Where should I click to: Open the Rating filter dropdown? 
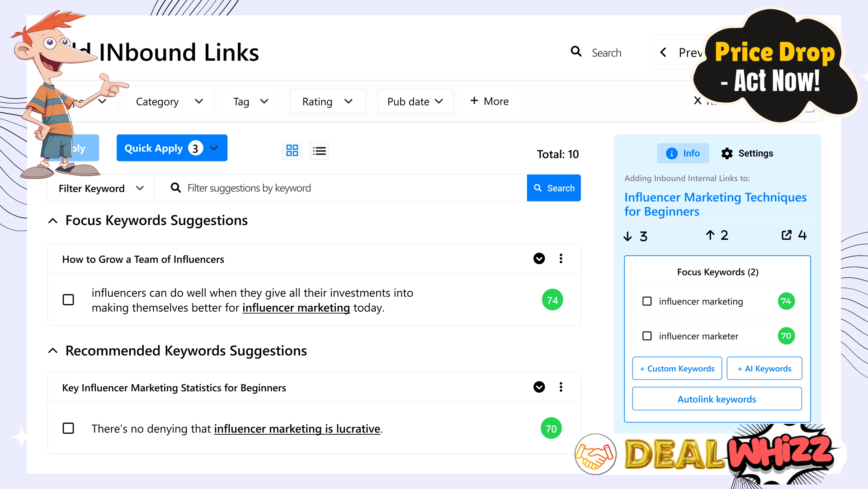click(x=327, y=101)
